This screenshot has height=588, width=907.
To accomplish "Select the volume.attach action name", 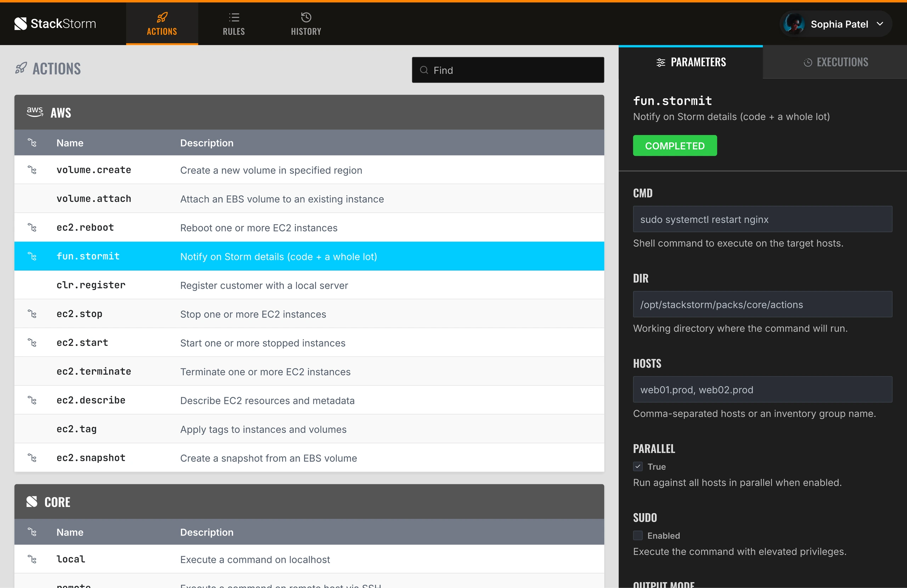I will tap(94, 198).
